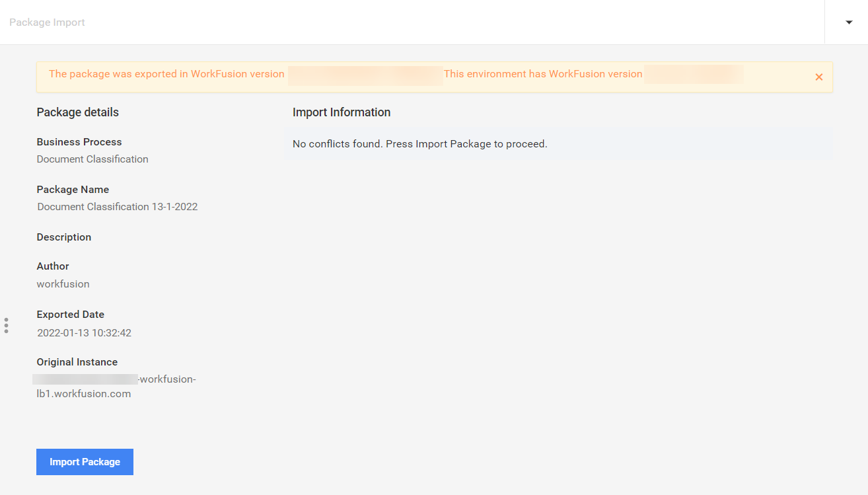Click the Package details heading
This screenshot has width=868, height=495.
click(78, 112)
